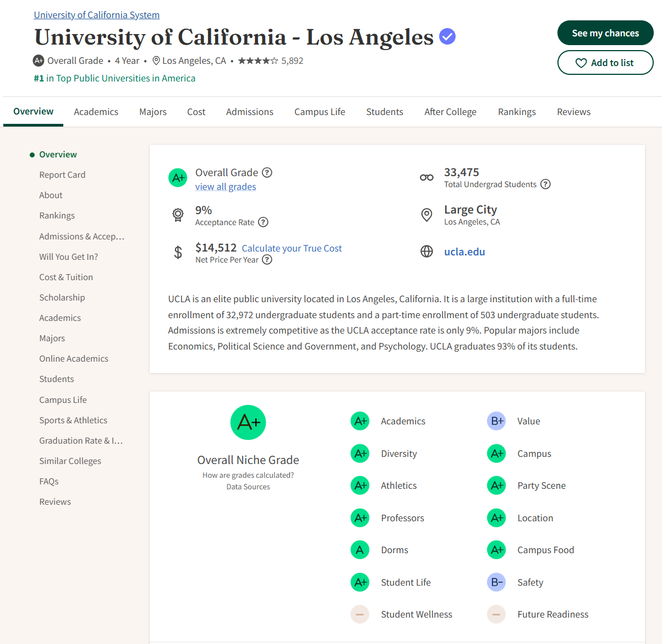Screen dimensions: 662x644
Task: Click the B- grade badge beside Safety
Action: pos(496,582)
